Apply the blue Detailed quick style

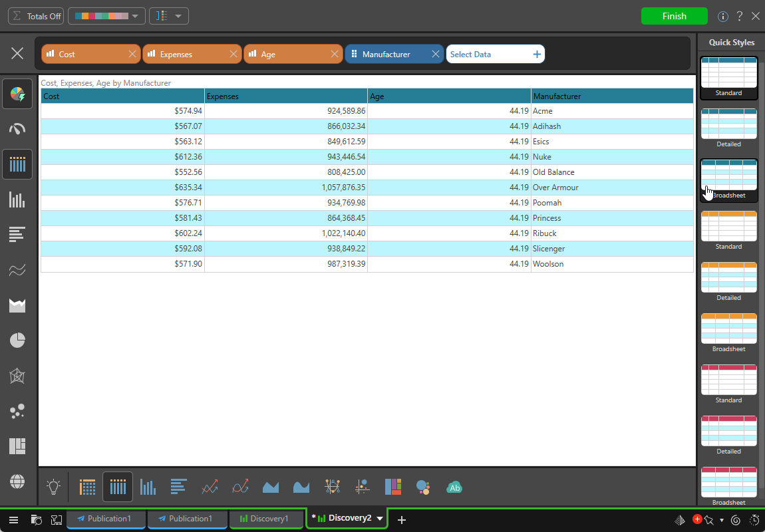click(x=729, y=129)
